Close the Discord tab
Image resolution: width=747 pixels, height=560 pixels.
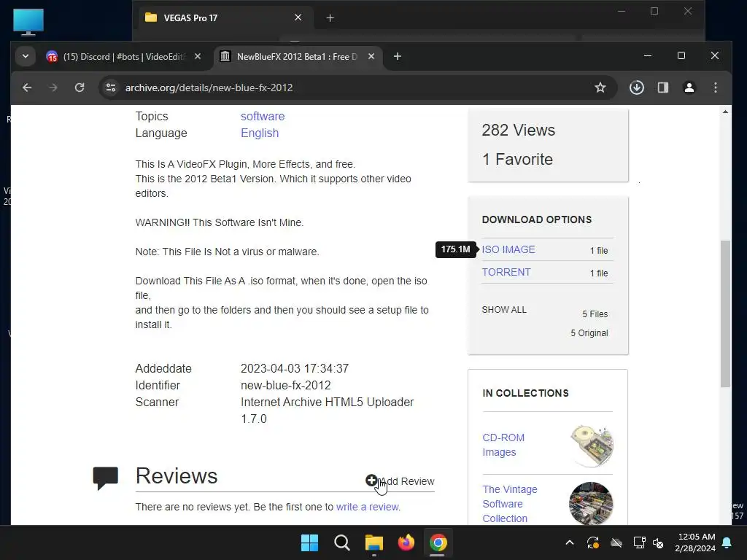pos(198,56)
